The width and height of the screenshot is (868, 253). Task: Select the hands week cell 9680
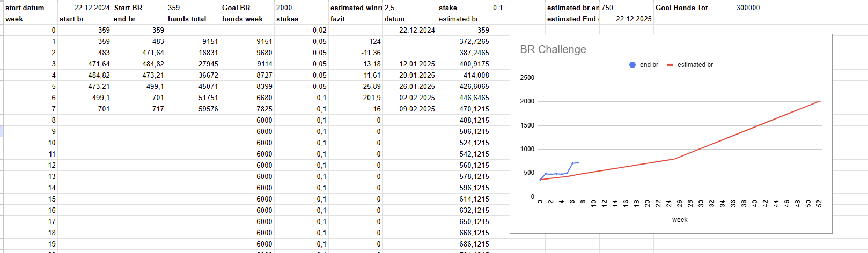coord(247,53)
